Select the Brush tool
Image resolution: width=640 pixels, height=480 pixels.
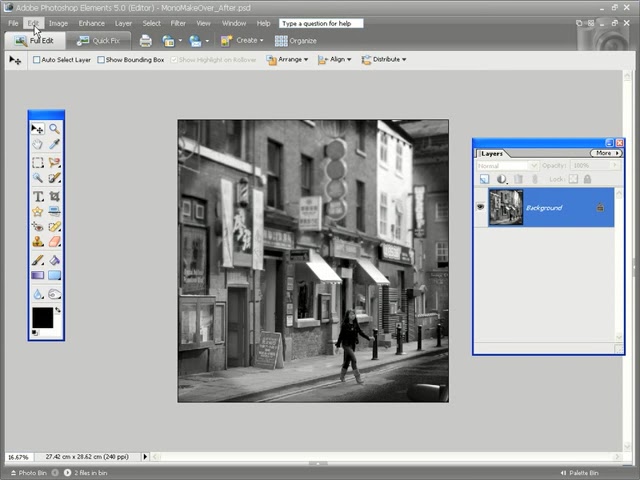38,260
